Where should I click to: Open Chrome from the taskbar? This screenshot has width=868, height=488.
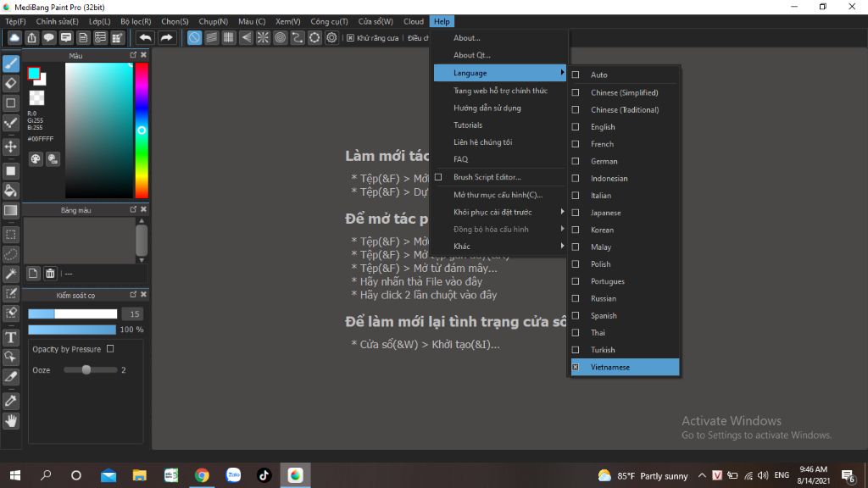tap(202, 475)
